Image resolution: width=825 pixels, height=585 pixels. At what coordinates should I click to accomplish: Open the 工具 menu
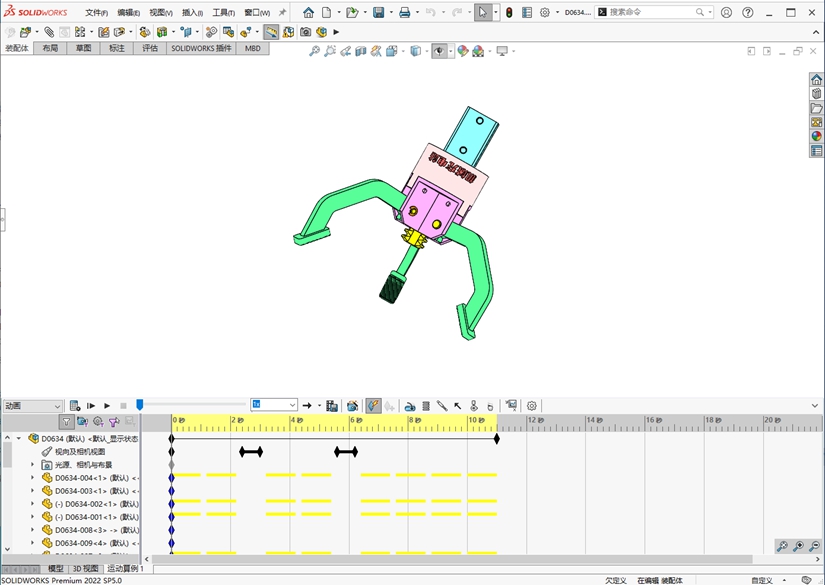[x=222, y=13]
